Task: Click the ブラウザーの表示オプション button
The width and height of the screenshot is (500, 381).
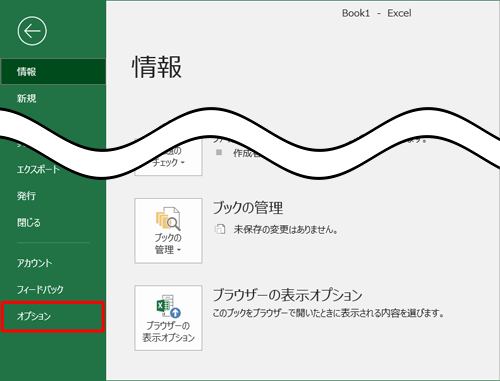Action: pyautogui.click(x=168, y=318)
